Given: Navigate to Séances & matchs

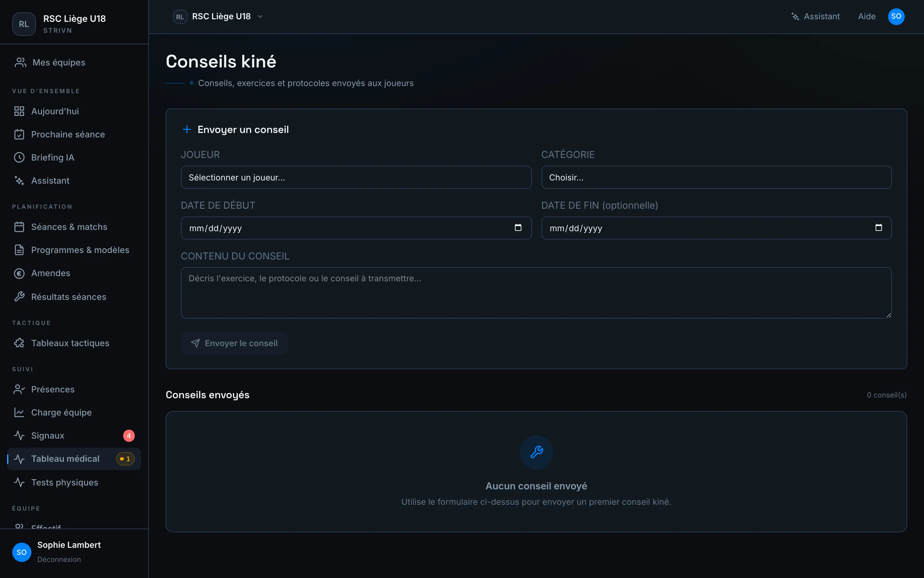Looking at the screenshot, I should 74,227.
